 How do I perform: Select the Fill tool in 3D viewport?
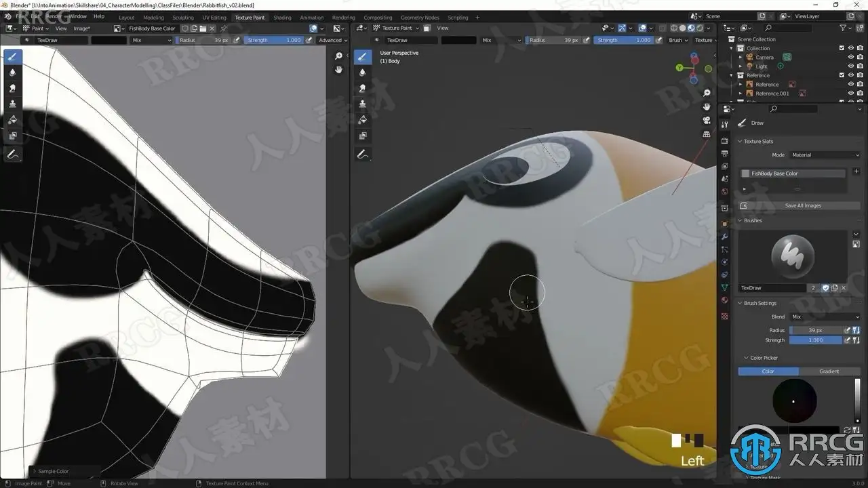coord(362,119)
